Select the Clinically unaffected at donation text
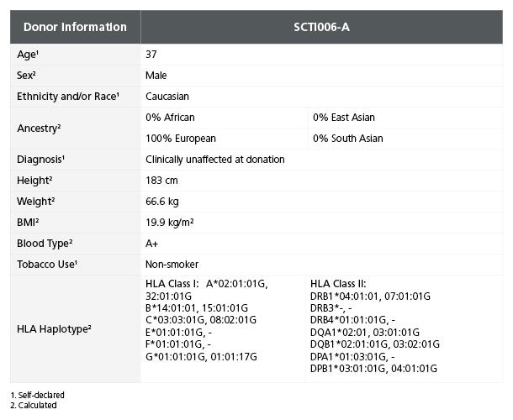The image size is (513, 420). (x=215, y=160)
